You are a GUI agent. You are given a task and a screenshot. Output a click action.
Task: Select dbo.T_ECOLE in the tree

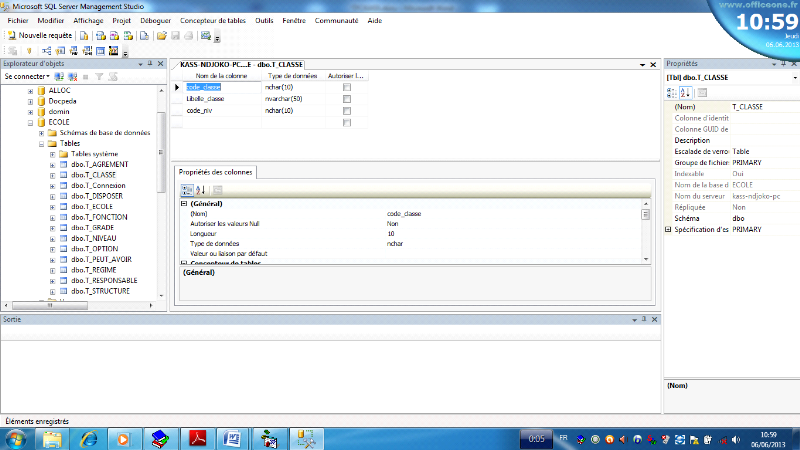(92, 207)
